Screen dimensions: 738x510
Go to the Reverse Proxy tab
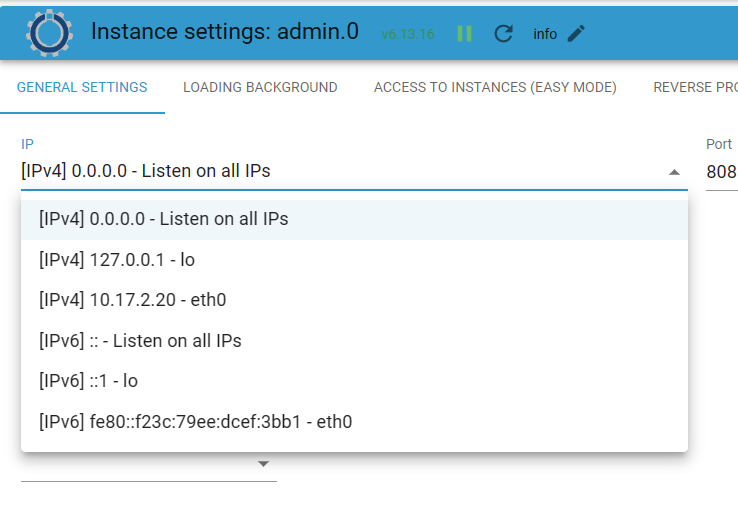tap(696, 87)
